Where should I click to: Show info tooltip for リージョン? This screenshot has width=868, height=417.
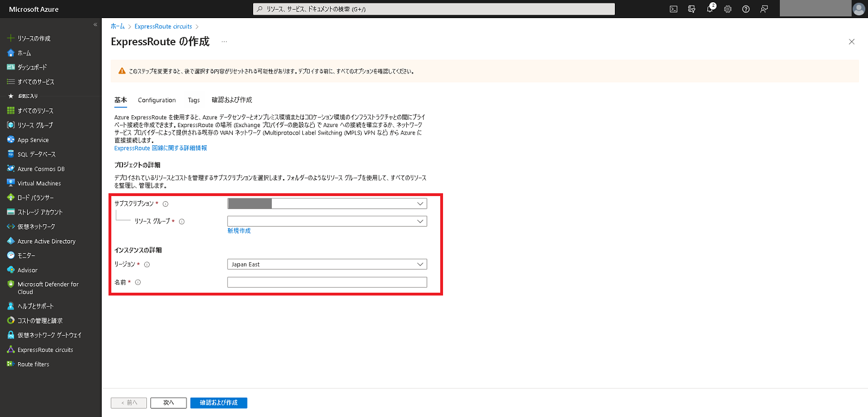pos(147,264)
